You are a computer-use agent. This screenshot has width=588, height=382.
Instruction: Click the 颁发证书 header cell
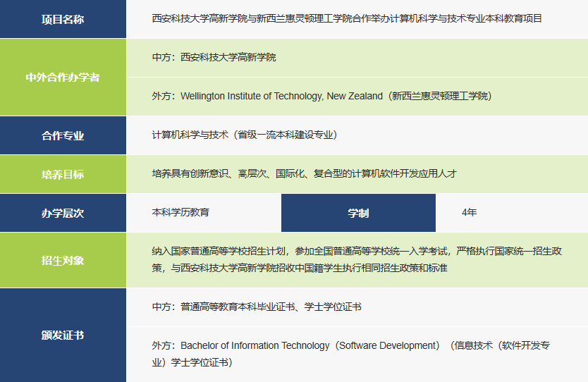click(63, 335)
